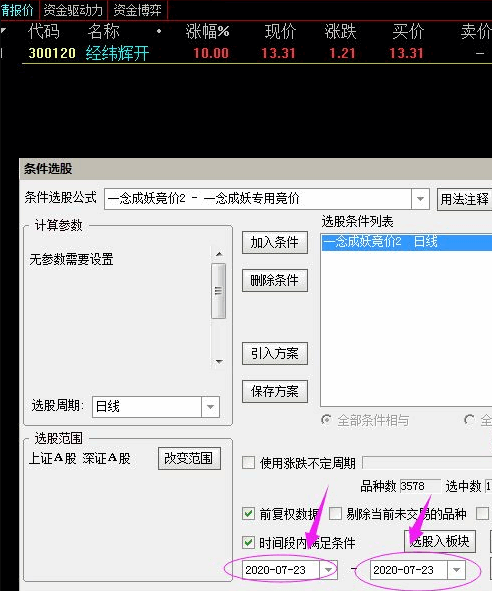Open the 条件选股公式 formula dropdown
Image resolution: width=492 pixels, height=591 pixels.
[420, 199]
